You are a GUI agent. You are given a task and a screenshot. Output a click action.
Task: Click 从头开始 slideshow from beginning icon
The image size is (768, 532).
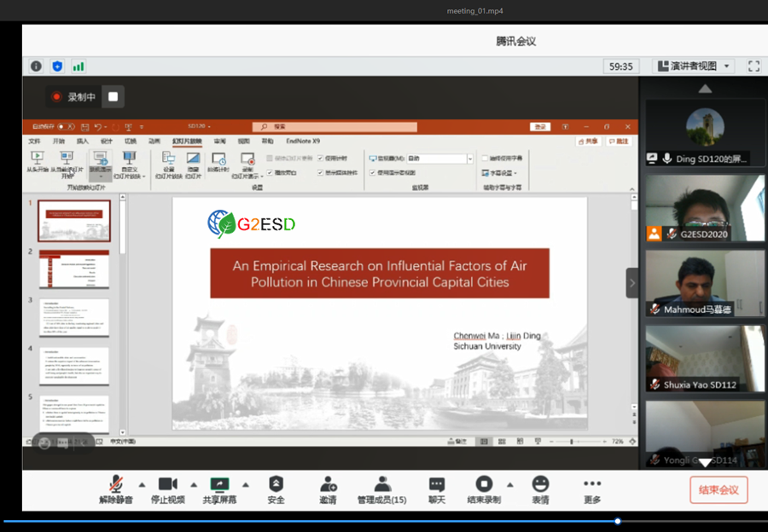click(38, 158)
